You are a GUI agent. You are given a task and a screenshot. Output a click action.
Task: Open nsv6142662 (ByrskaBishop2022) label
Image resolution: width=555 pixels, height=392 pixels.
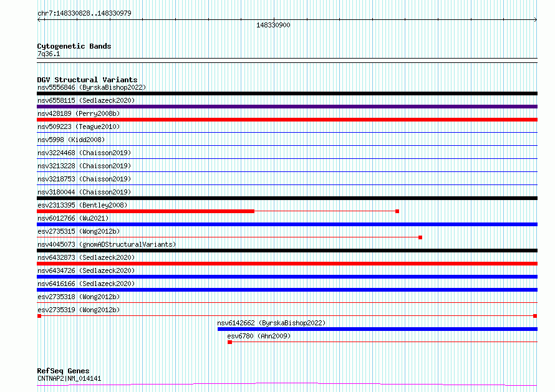pyautogui.click(x=271, y=323)
